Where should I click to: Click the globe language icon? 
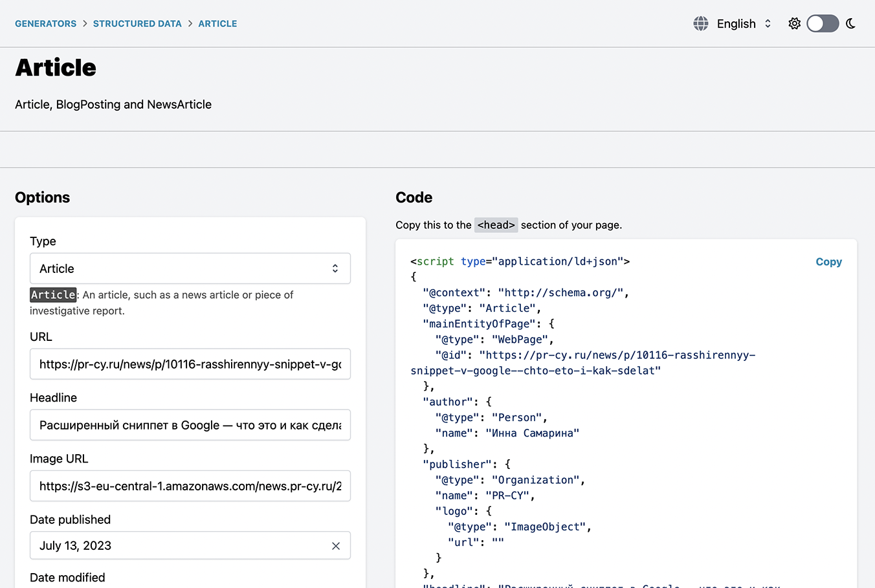pos(700,24)
